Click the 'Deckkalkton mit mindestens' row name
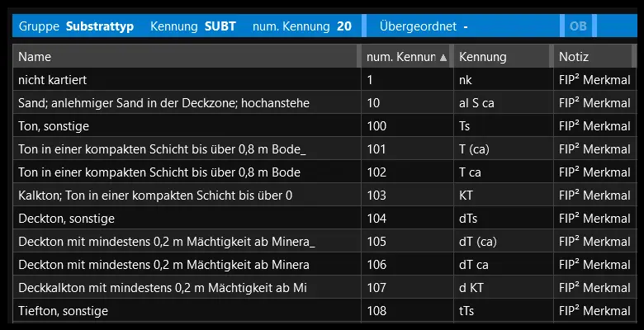 pos(155,288)
